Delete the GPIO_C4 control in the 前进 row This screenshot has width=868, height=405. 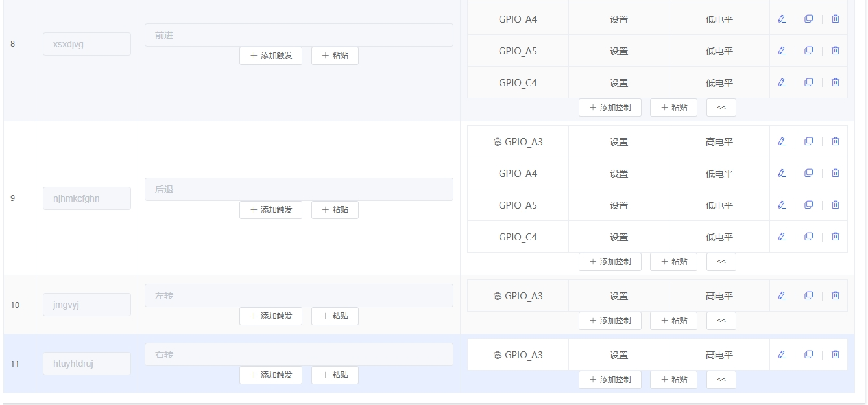click(x=835, y=82)
